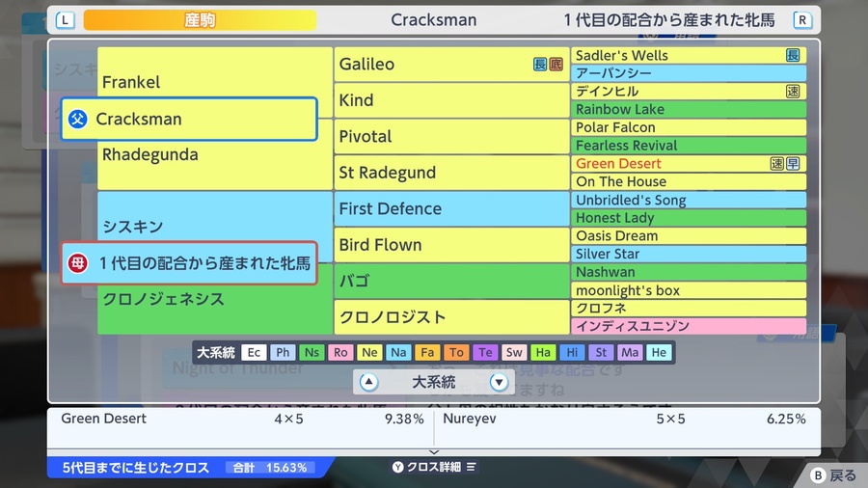Select the Ma lineage swatch
The image size is (868, 488).
point(630,352)
